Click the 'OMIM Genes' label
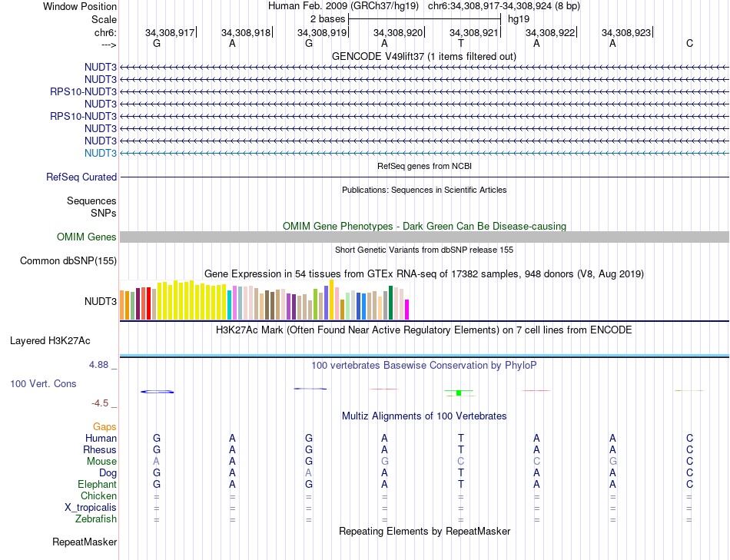 point(86,237)
